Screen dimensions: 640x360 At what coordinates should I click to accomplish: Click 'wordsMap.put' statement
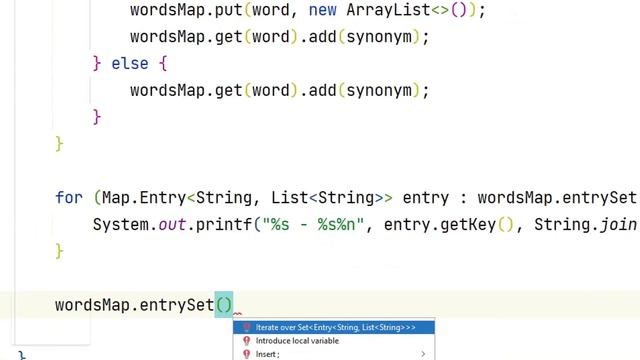186,10
